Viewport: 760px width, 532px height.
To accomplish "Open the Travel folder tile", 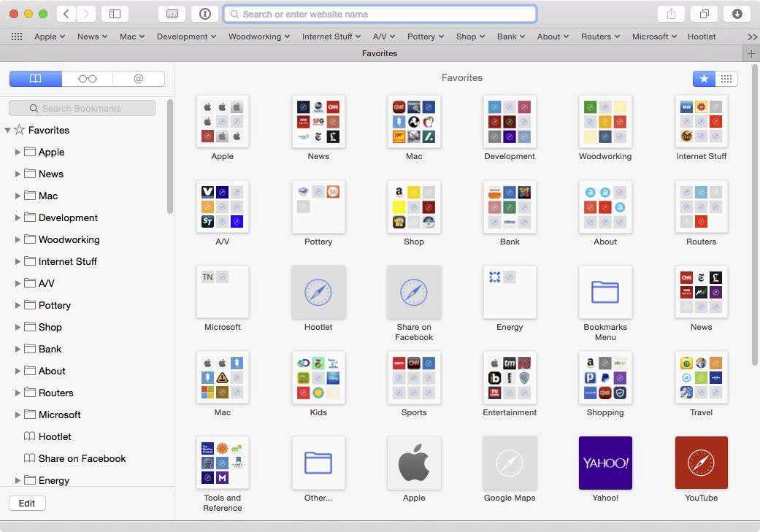I will [702, 377].
